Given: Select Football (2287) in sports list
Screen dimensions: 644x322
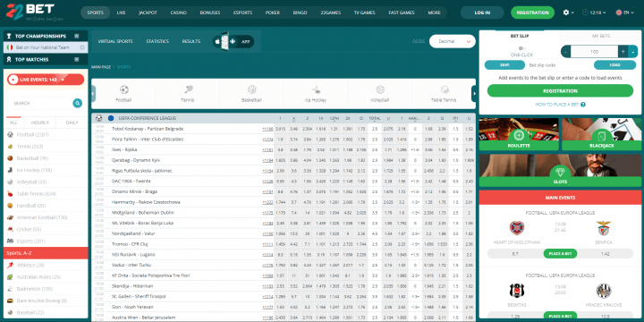Looking at the screenshot, I should pyautogui.click(x=46, y=135).
